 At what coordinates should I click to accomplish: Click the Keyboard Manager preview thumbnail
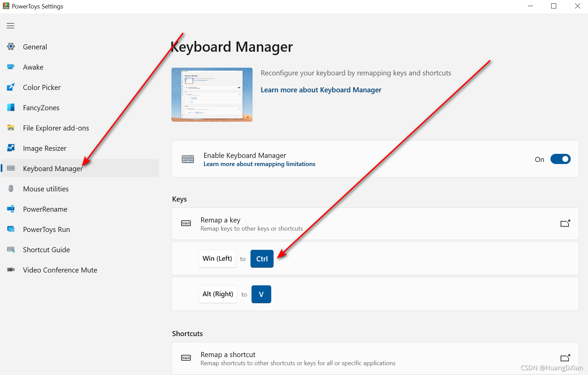pyautogui.click(x=212, y=95)
